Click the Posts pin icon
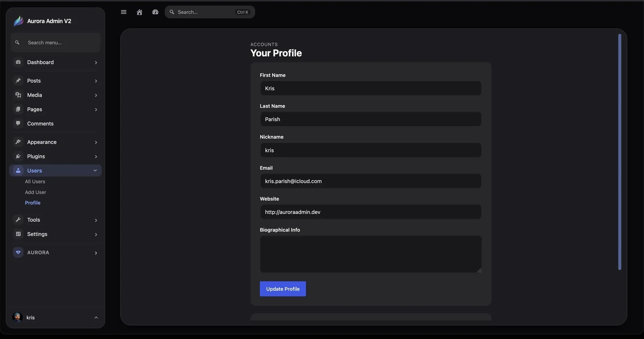The image size is (644, 339). pyautogui.click(x=18, y=80)
